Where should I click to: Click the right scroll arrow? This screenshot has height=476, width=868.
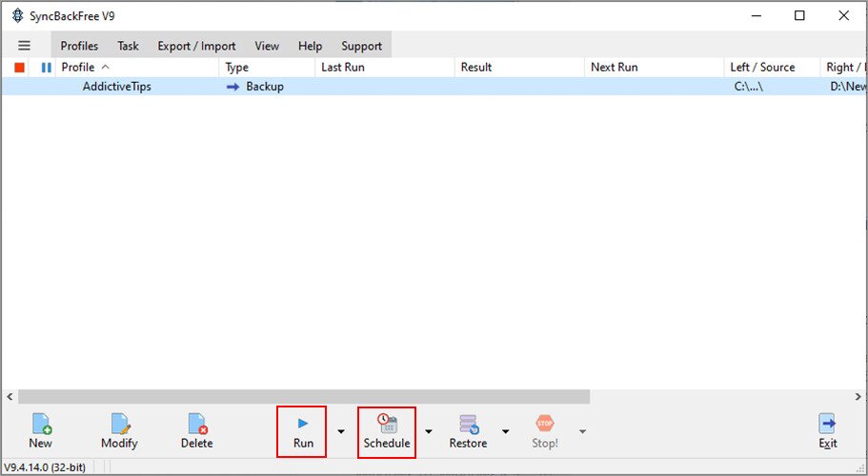click(x=858, y=396)
